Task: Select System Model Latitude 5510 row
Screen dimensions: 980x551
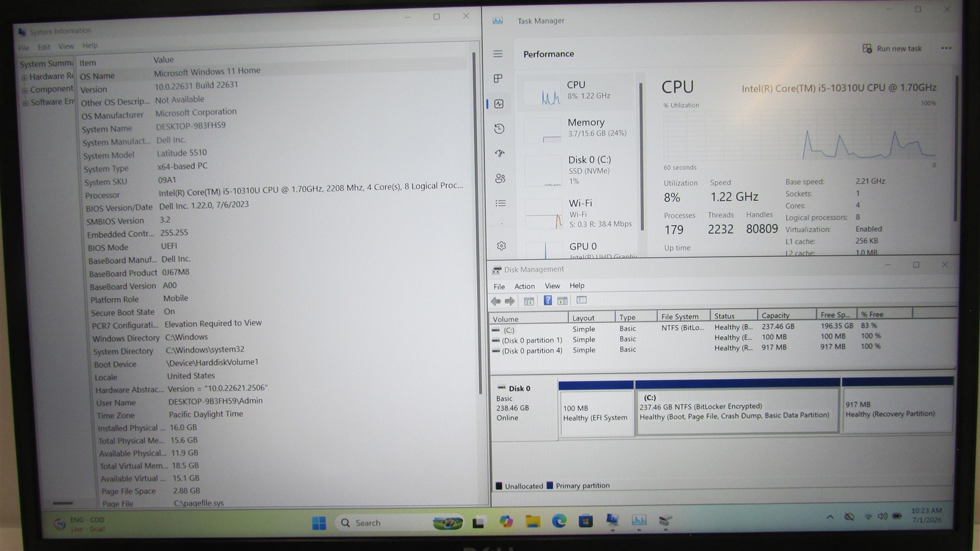Action: pyautogui.click(x=274, y=154)
